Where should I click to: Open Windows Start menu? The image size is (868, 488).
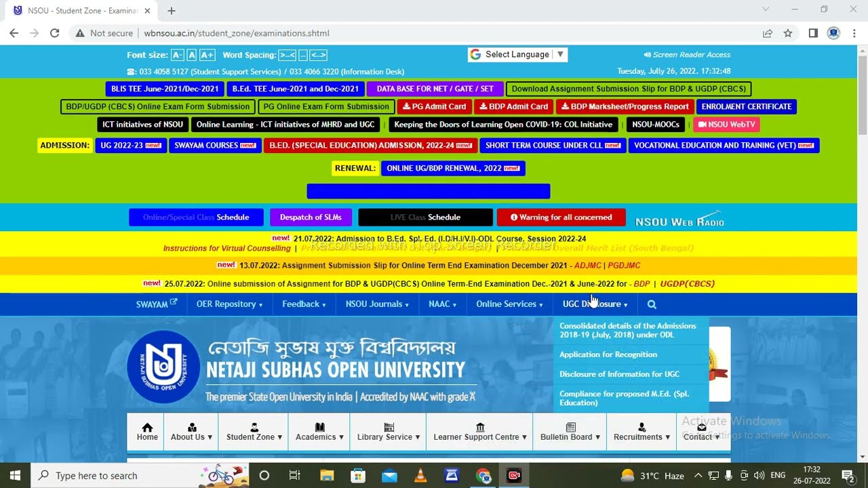point(15,475)
